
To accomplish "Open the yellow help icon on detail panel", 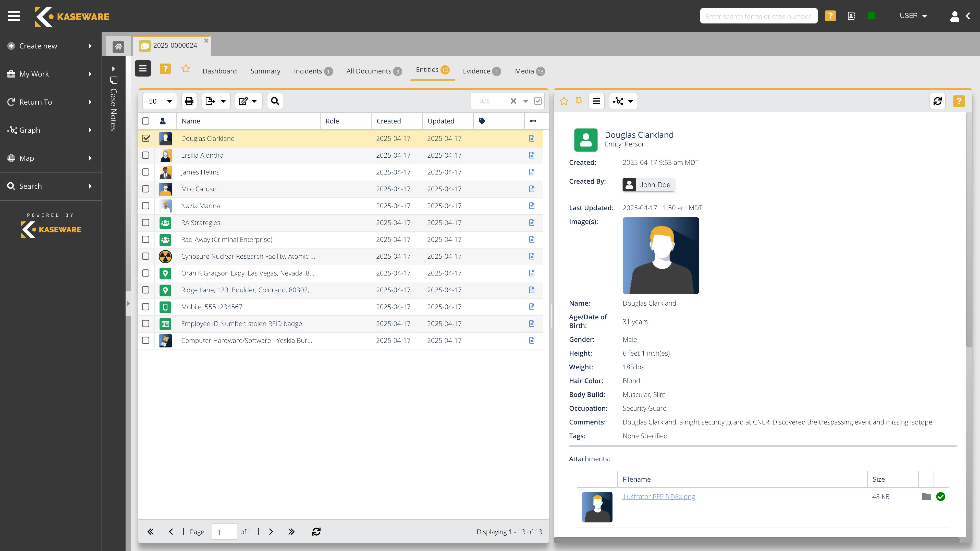I will (x=959, y=101).
